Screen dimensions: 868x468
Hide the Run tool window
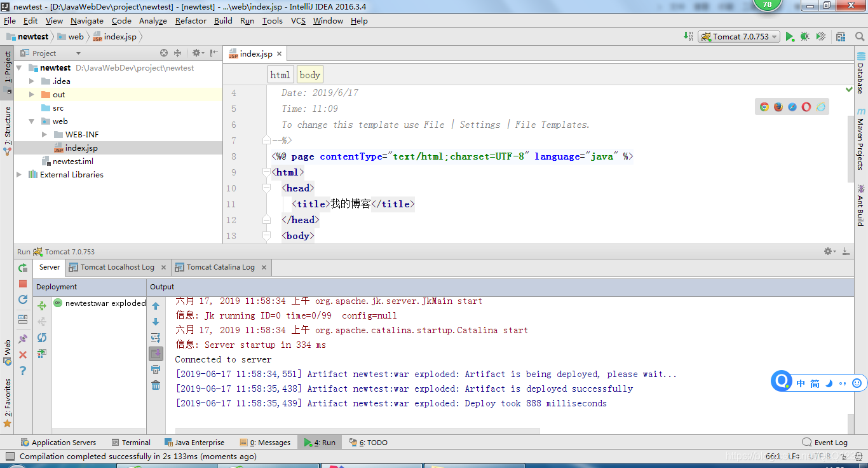[846, 252]
